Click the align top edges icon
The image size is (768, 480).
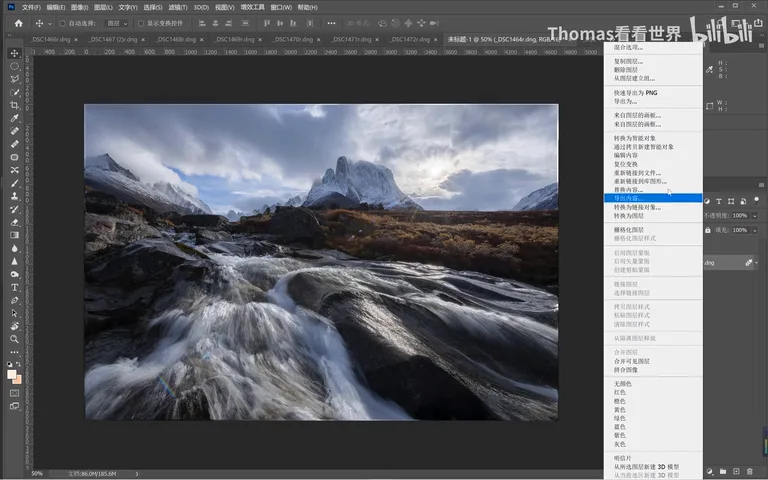click(267, 23)
